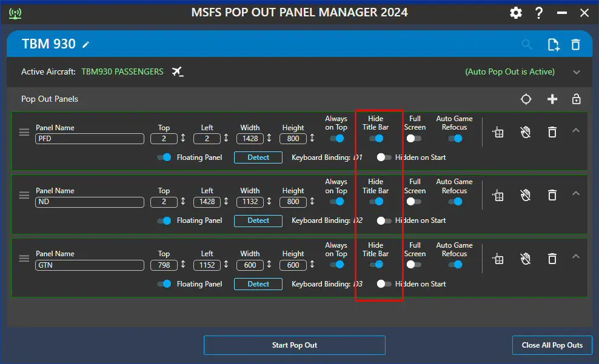
Task: Click Start Pop Out
Action: coord(295,345)
